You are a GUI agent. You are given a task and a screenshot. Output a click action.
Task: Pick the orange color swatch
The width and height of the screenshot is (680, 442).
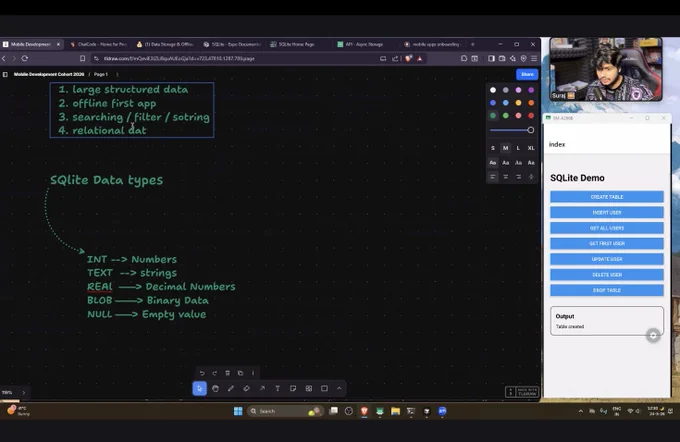pyautogui.click(x=531, y=103)
